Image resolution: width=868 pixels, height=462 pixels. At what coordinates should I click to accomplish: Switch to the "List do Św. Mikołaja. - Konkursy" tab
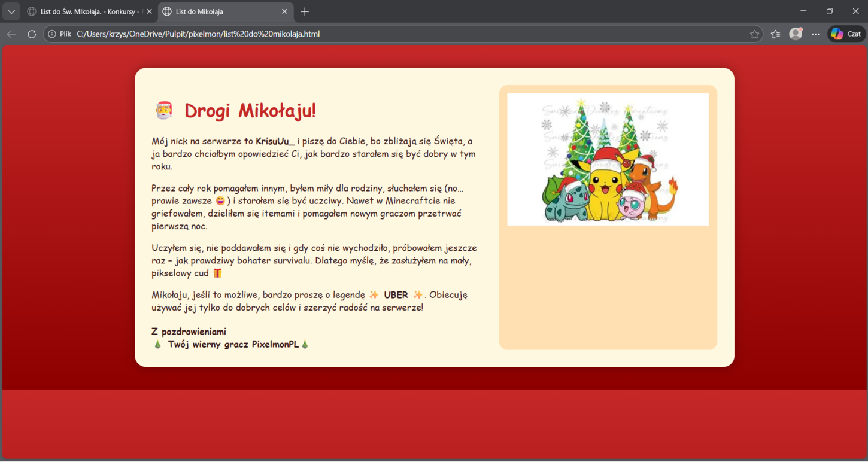tap(89, 11)
